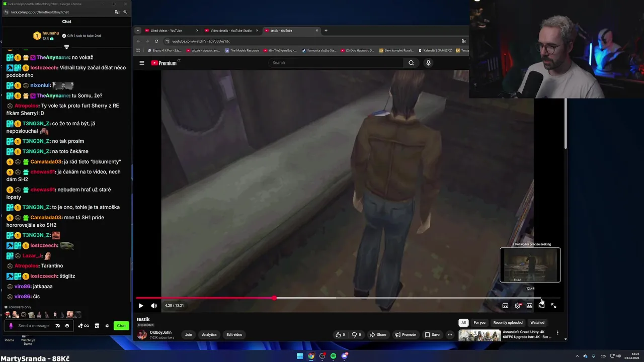Viewport: 644px width, 362px height.
Task: Open Elgato 4 K Pro bookmark
Action: (x=165, y=50)
